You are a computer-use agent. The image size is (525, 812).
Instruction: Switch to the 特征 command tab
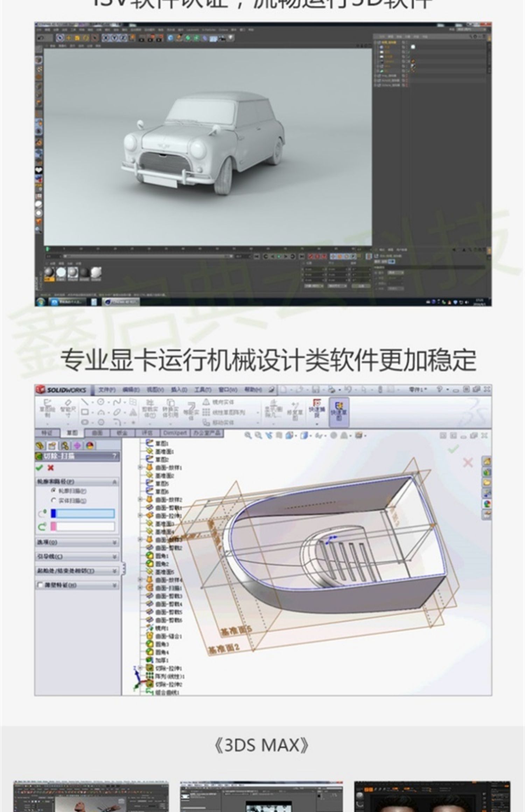[47, 433]
